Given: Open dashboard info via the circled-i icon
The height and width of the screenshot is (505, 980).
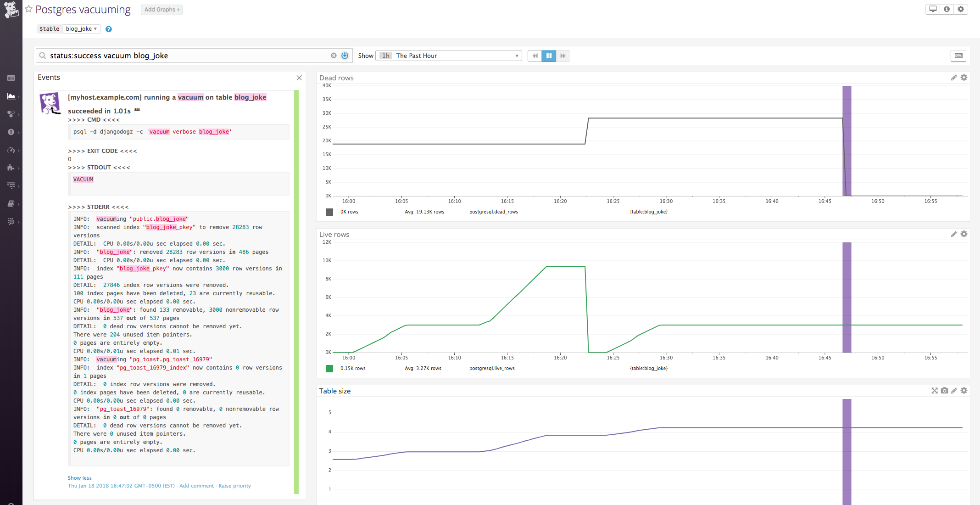Looking at the screenshot, I should click(x=947, y=9).
